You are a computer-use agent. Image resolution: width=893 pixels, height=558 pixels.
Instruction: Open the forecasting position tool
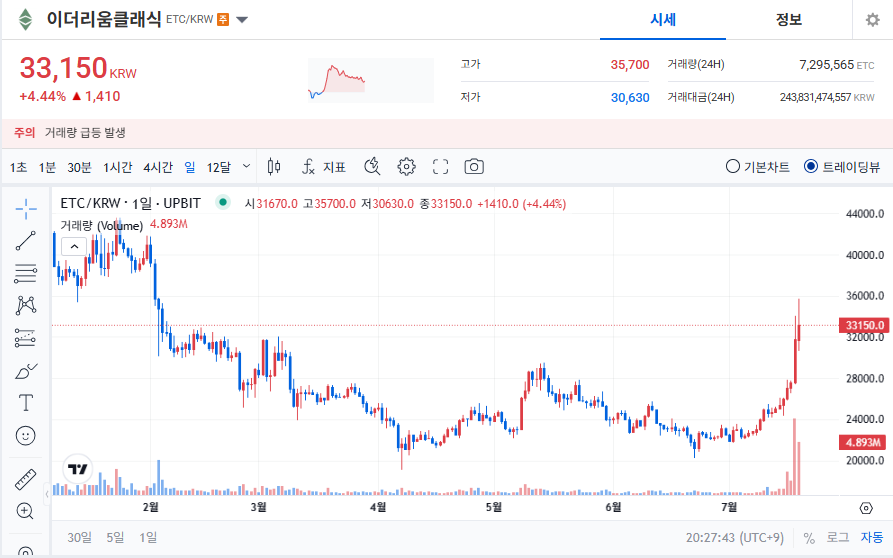(26, 338)
